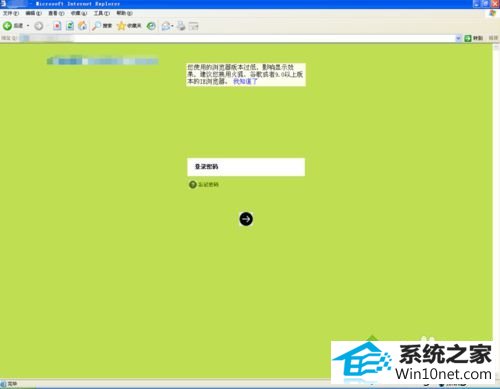Click the Edit page toolbar icon

coord(193,26)
